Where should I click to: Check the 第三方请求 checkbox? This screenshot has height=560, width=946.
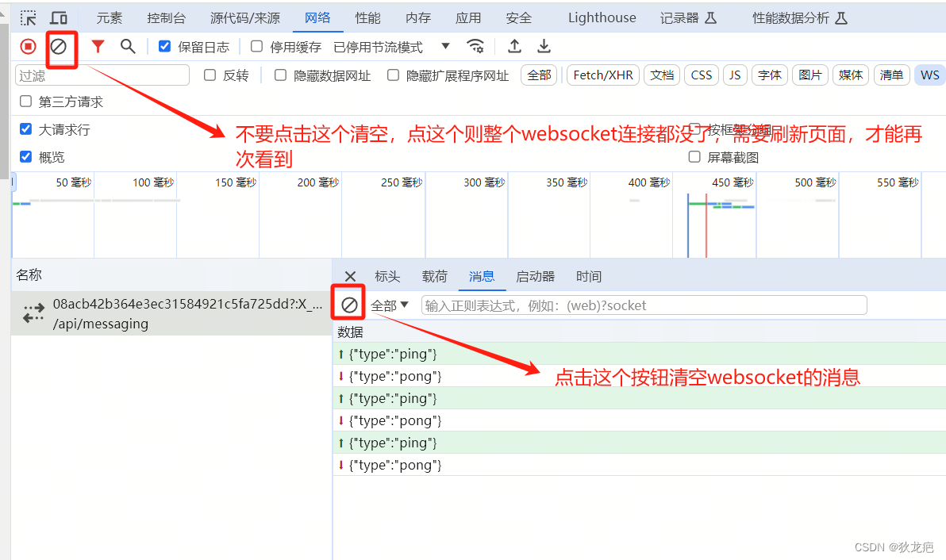click(x=26, y=102)
